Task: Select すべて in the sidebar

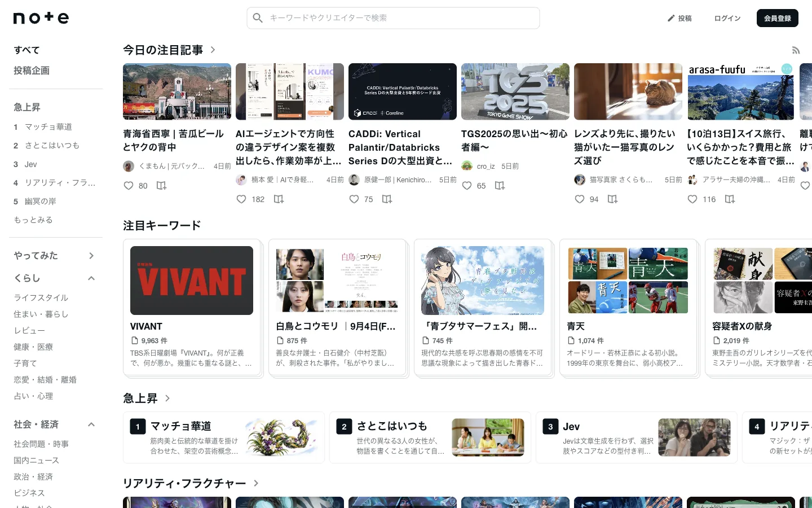Action: (x=27, y=50)
